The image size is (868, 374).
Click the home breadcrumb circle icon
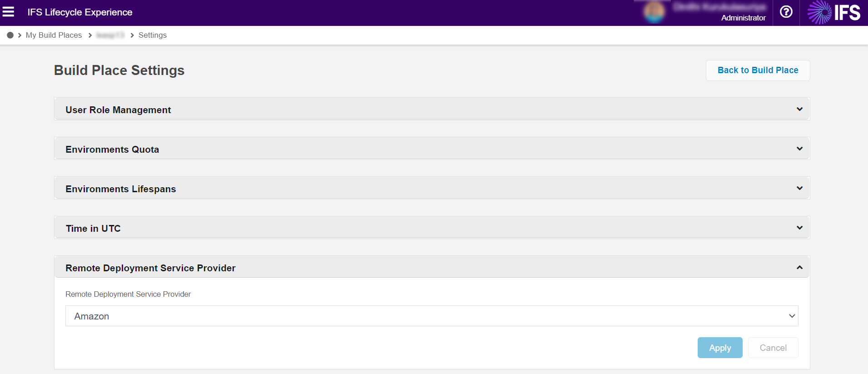coord(10,35)
